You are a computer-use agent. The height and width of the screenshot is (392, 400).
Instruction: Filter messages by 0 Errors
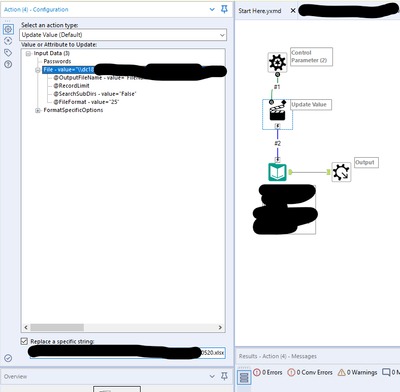pyautogui.click(x=268, y=372)
